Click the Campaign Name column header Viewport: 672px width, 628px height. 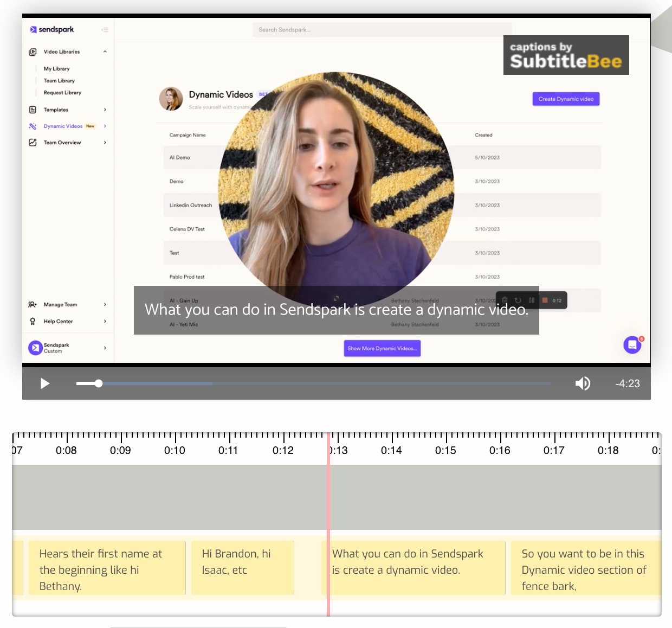(x=188, y=135)
